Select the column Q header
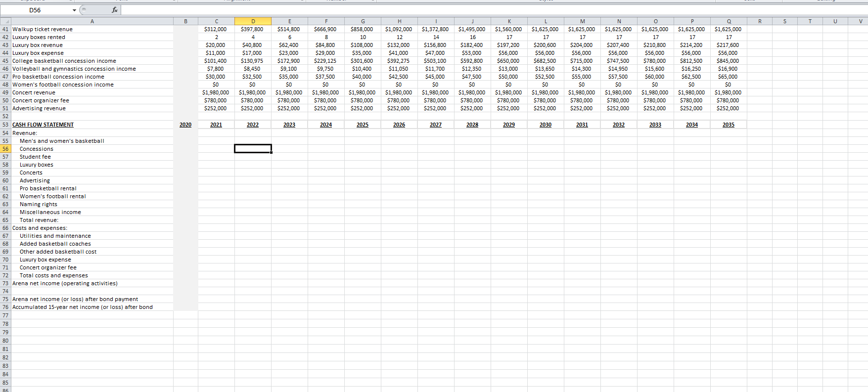The height and width of the screenshot is (392, 868). pos(729,21)
